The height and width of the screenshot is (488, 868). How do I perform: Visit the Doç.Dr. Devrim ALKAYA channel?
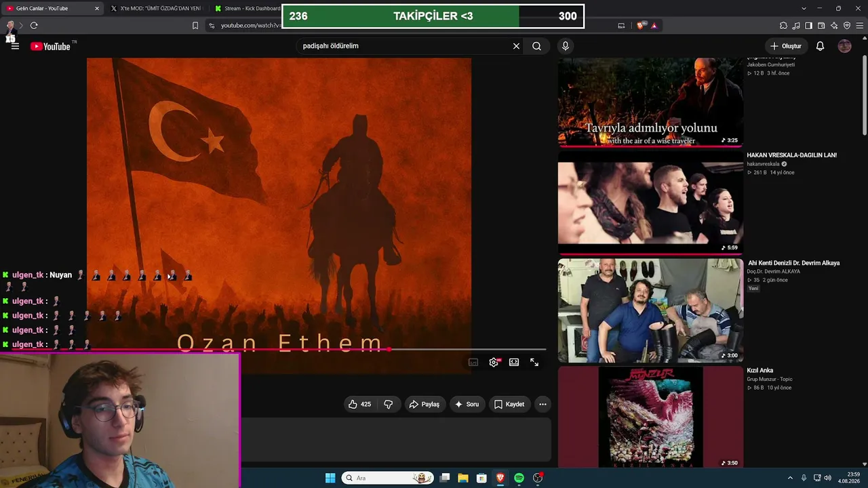click(x=774, y=272)
